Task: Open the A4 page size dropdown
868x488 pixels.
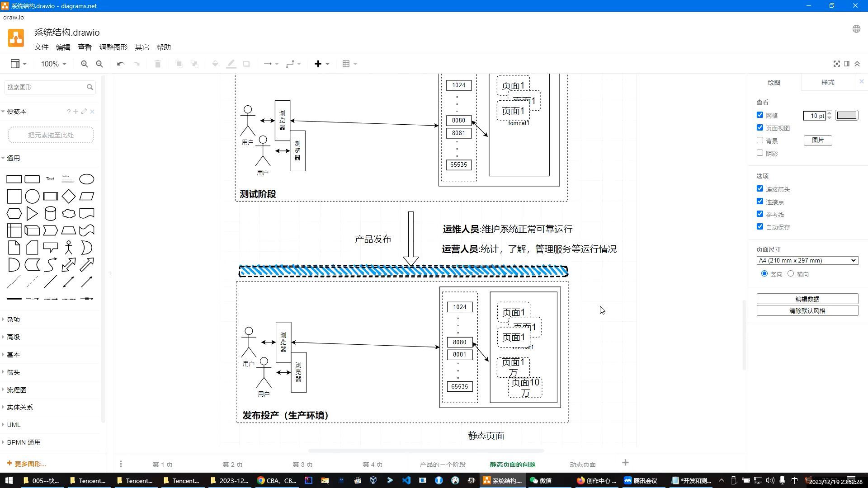Action: tap(807, 260)
